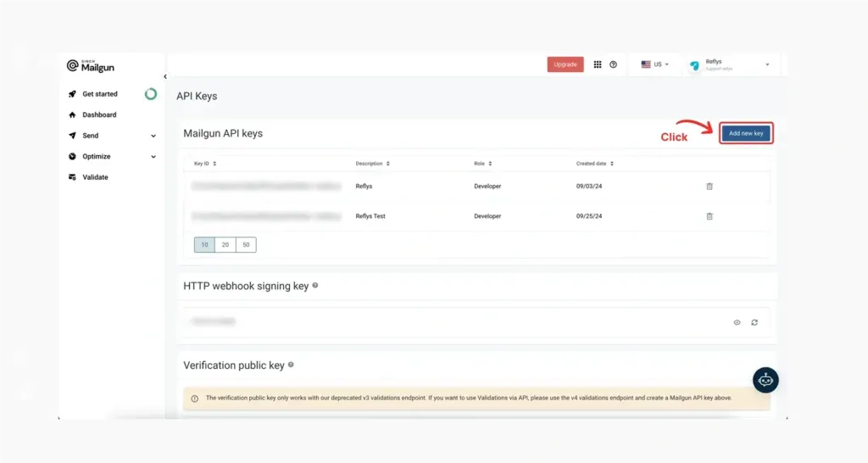Expand the Optimize sidebar section
Image resolution: width=868 pixels, height=463 pixels.
pos(113,157)
